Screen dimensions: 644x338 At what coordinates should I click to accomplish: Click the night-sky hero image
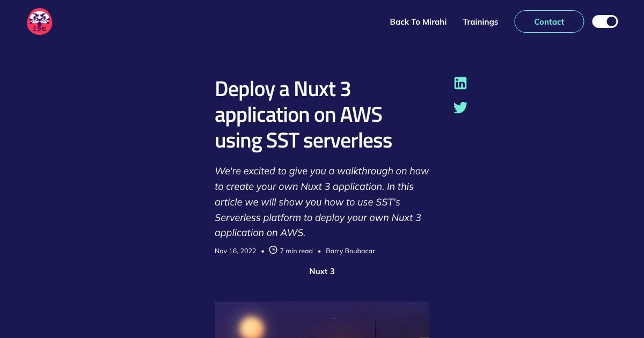coord(322,319)
